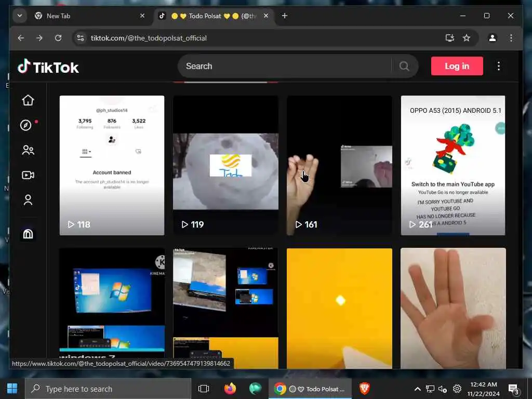The width and height of the screenshot is (532, 399).
Task: Click the address bar URL tiktok.com/@the_todopolsat_official
Action: tap(149, 38)
